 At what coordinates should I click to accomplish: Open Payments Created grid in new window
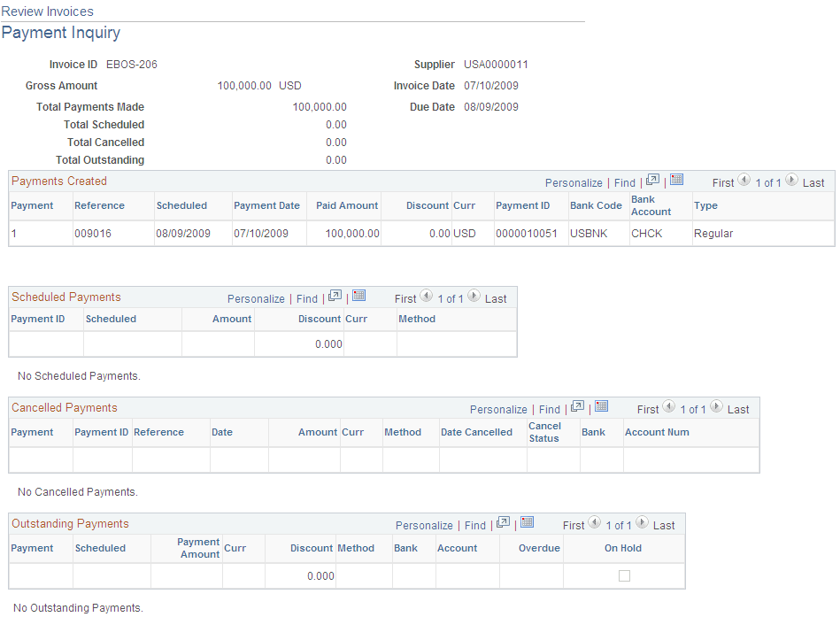[x=652, y=182]
